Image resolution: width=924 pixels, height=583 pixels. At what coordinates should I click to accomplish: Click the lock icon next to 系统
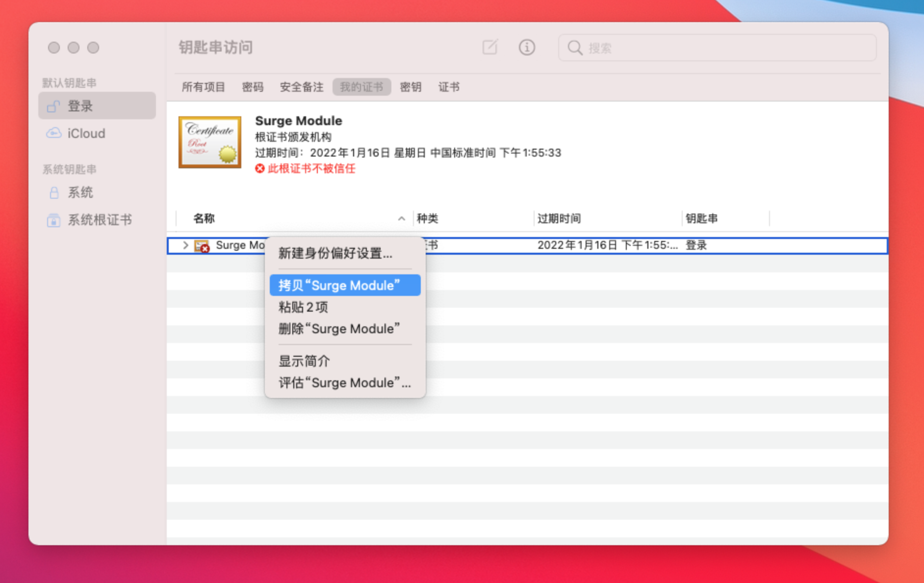[x=54, y=192]
